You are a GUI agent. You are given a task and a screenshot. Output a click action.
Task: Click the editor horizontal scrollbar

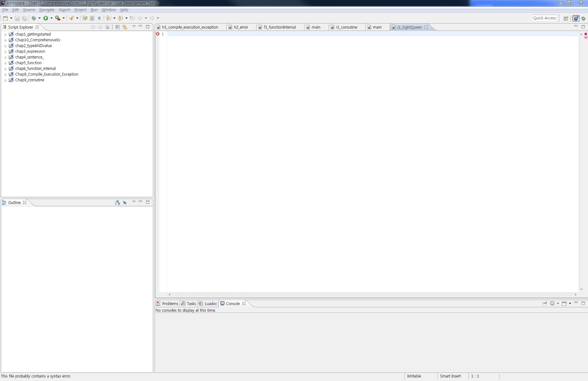click(373, 295)
